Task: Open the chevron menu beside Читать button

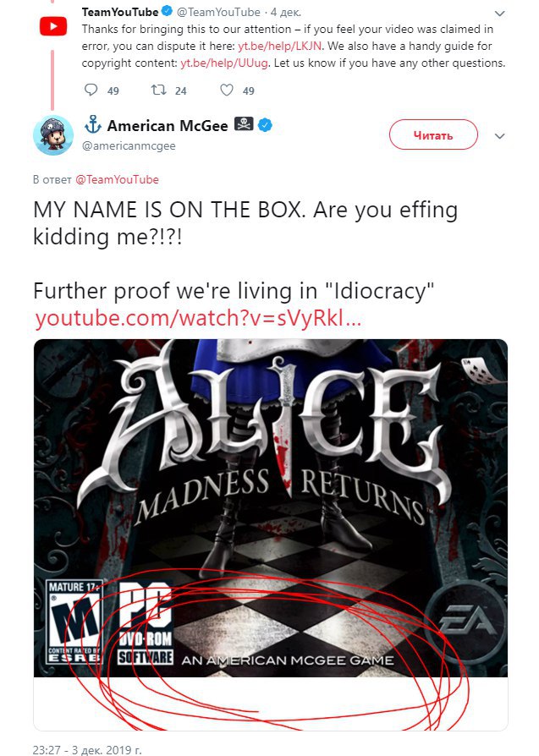Action: (500, 136)
